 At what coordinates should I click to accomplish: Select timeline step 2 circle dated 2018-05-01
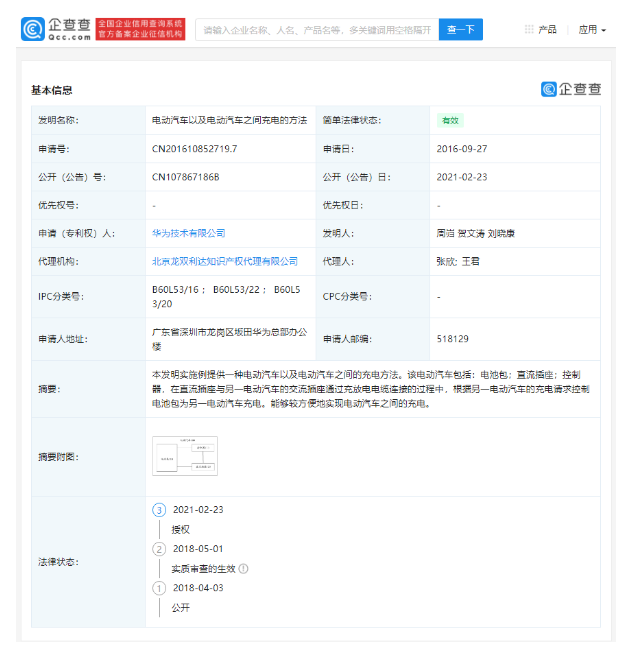pyautogui.click(x=158, y=548)
